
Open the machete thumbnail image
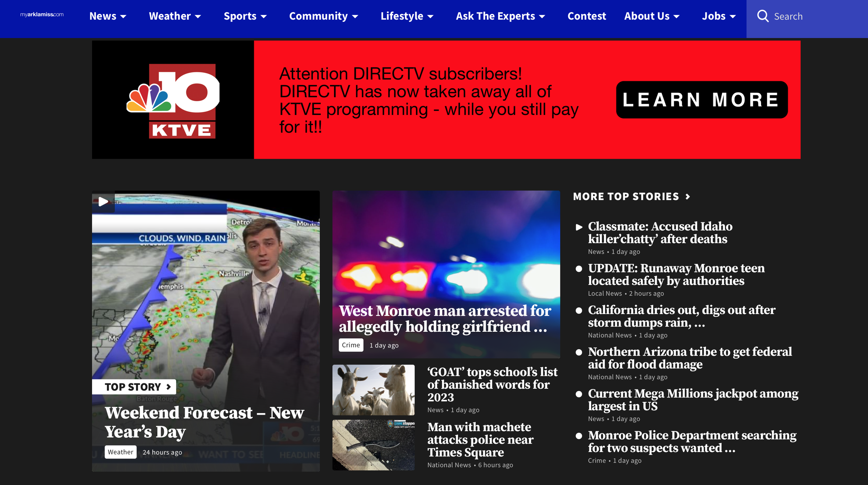click(373, 445)
